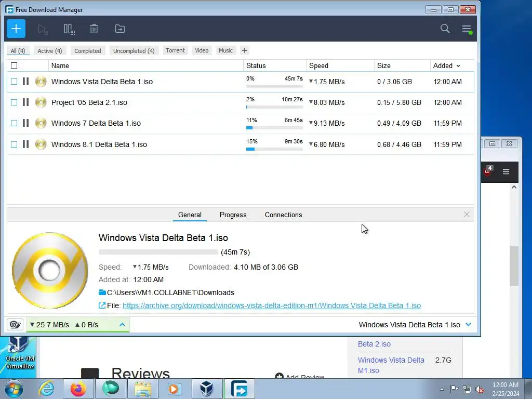
Task: Open the browser window hamburger menu
Action: pos(506,171)
